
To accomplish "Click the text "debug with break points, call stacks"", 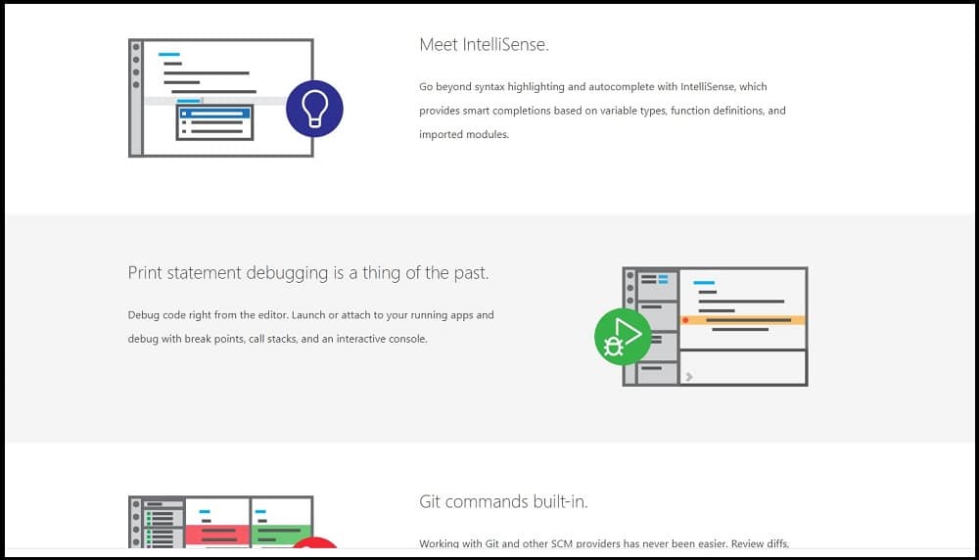I will click(x=212, y=339).
